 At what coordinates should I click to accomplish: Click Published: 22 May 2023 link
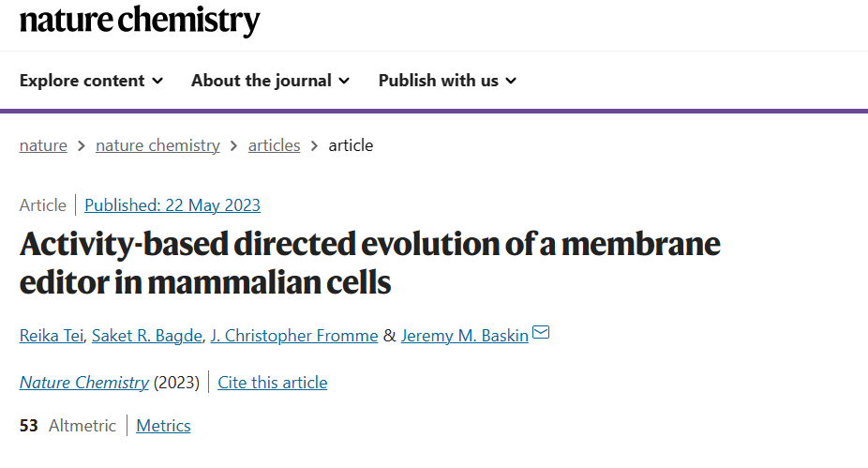pyautogui.click(x=172, y=205)
